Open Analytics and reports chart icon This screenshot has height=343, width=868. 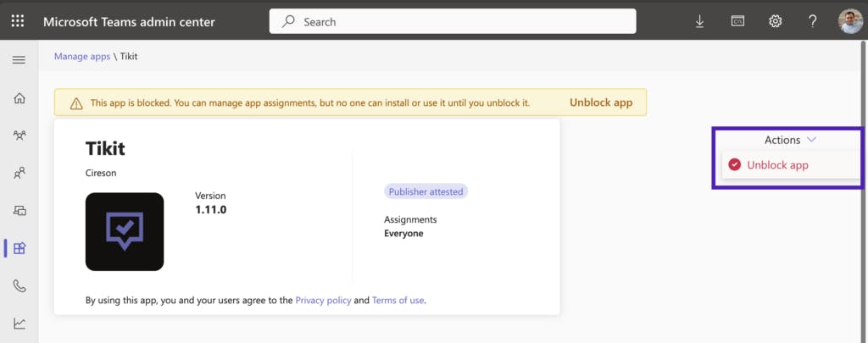coord(19,324)
